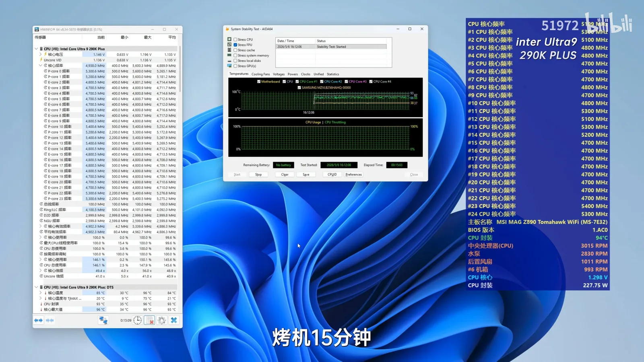Click HWiNFO expand-columns blue arrows icon

pyautogui.click(x=38, y=320)
